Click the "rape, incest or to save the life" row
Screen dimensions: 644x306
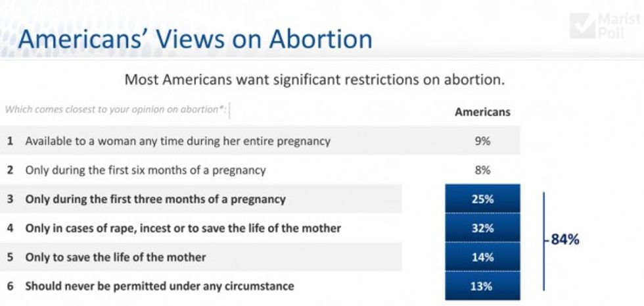183,228
